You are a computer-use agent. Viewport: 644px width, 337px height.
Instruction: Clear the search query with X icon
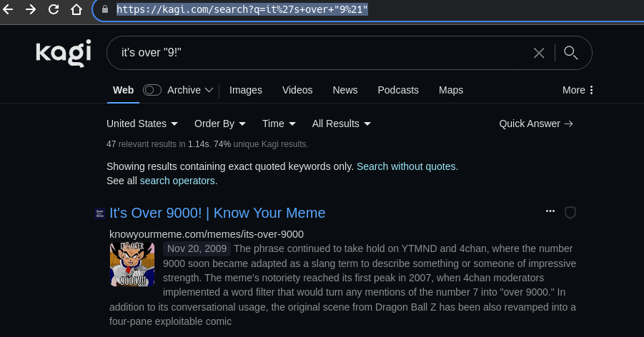[539, 53]
